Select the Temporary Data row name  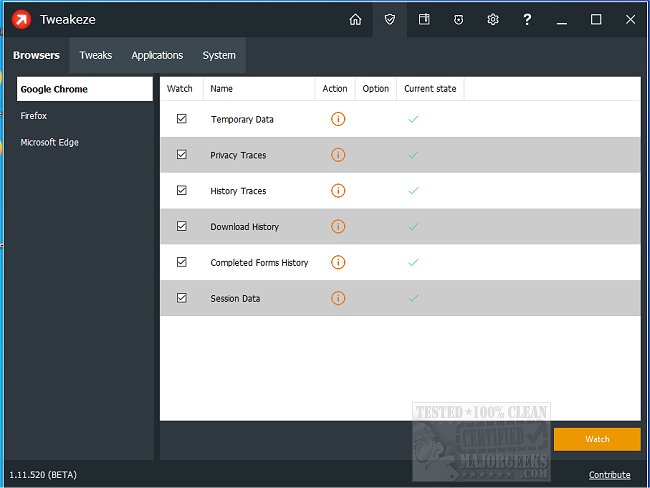[242, 119]
